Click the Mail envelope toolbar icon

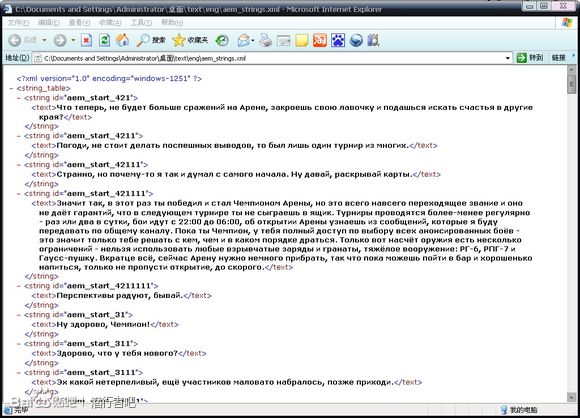pyautogui.click(x=243, y=40)
